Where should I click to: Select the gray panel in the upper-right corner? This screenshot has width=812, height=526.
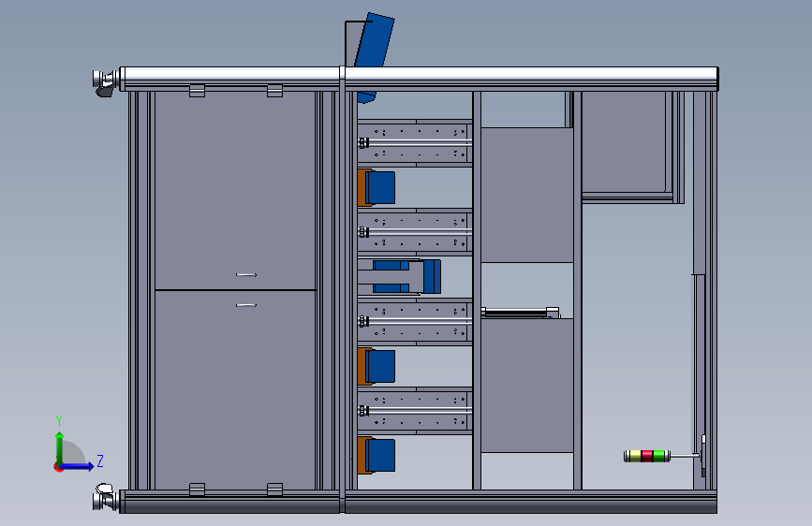(x=624, y=142)
